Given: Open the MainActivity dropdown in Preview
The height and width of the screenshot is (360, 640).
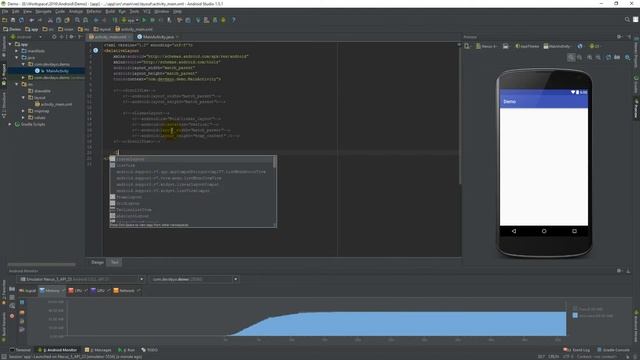Looking at the screenshot, I should click(x=558, y=46).
